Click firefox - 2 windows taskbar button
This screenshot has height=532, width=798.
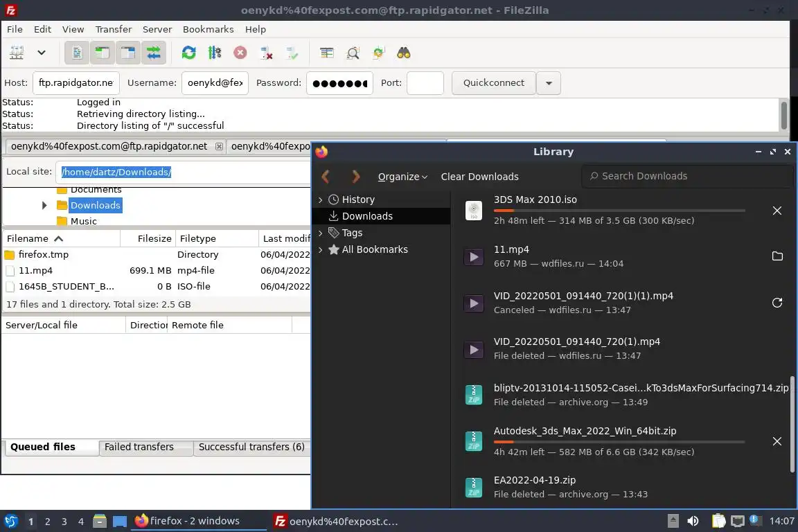coord(199,521)
